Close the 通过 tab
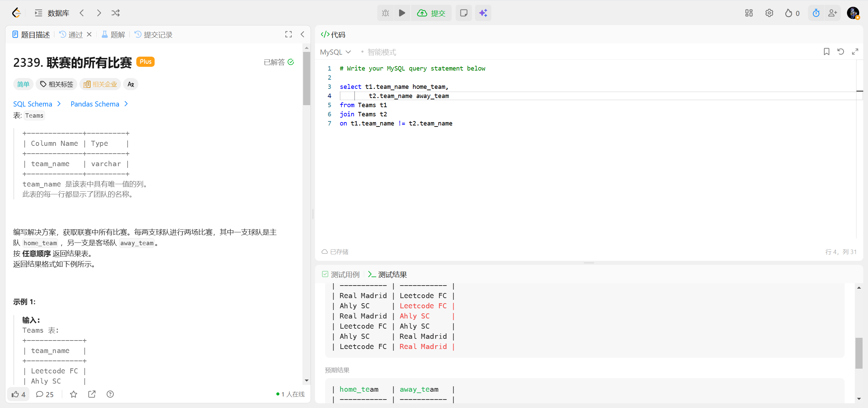This screenshot has height=408, width=868. click(89, 34)
